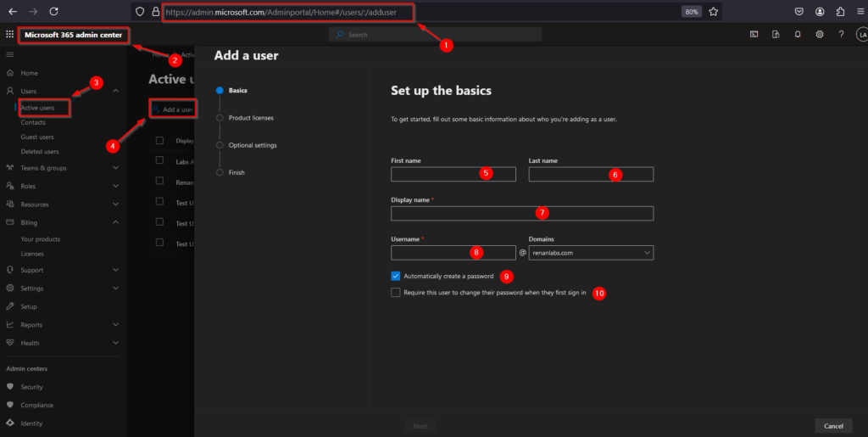Go to the Optional settings step
Image resolution: width=868 pixels, height=437 pixels.
253,145
